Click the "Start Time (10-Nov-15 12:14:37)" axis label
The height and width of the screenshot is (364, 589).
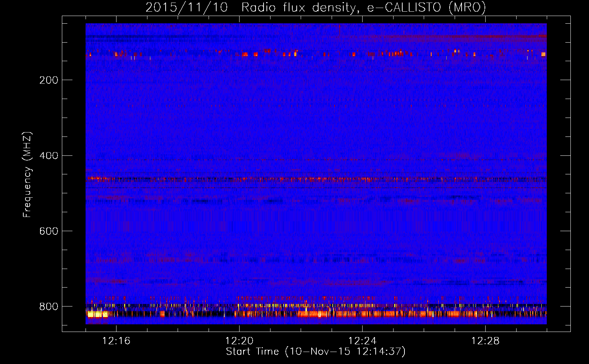pyautogui.click(x=316, y=352)
